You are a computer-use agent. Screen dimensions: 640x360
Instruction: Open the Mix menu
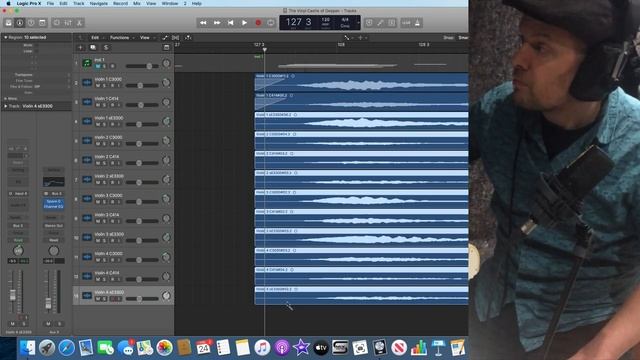[137, 3]
